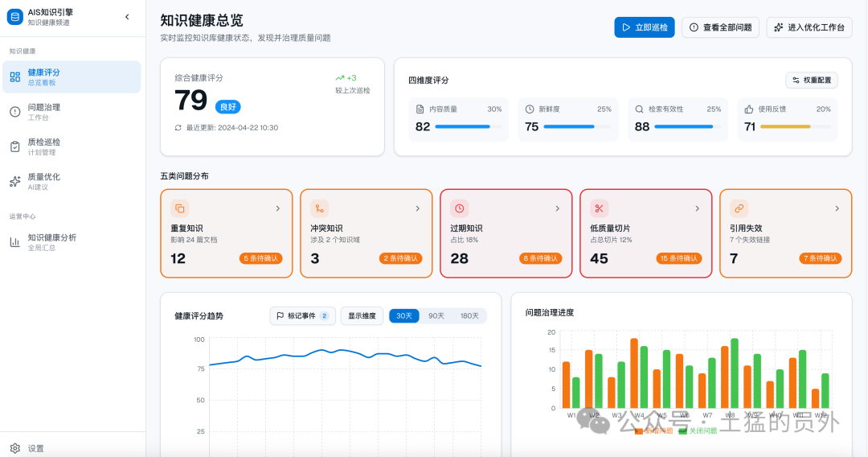Click the play icon in 立即巡检 button
Image resolution: width=868 pixels, height=457 pixels.
[x=626, y=27]
